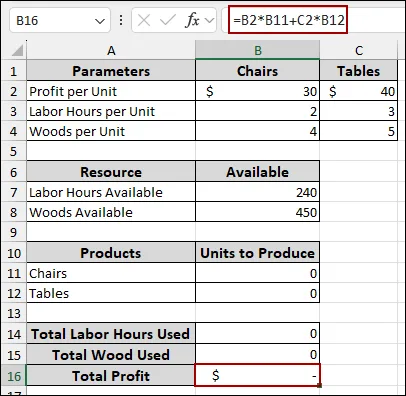Select the Chairs units cell B11
406x396 pixels.
pyautogui.click(x=257, y=273)
